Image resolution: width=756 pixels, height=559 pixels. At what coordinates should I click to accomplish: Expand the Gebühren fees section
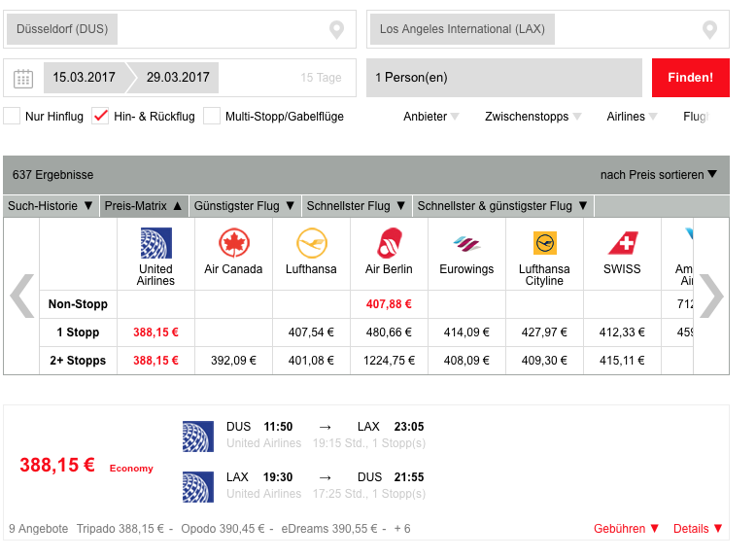[626, 529]
